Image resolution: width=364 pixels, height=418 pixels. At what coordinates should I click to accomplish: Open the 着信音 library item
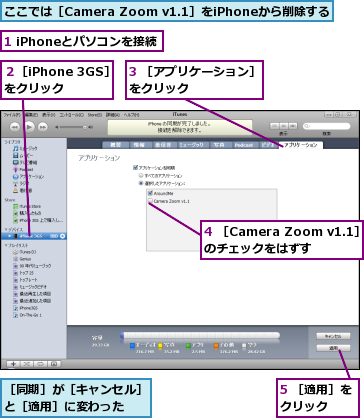23,191
